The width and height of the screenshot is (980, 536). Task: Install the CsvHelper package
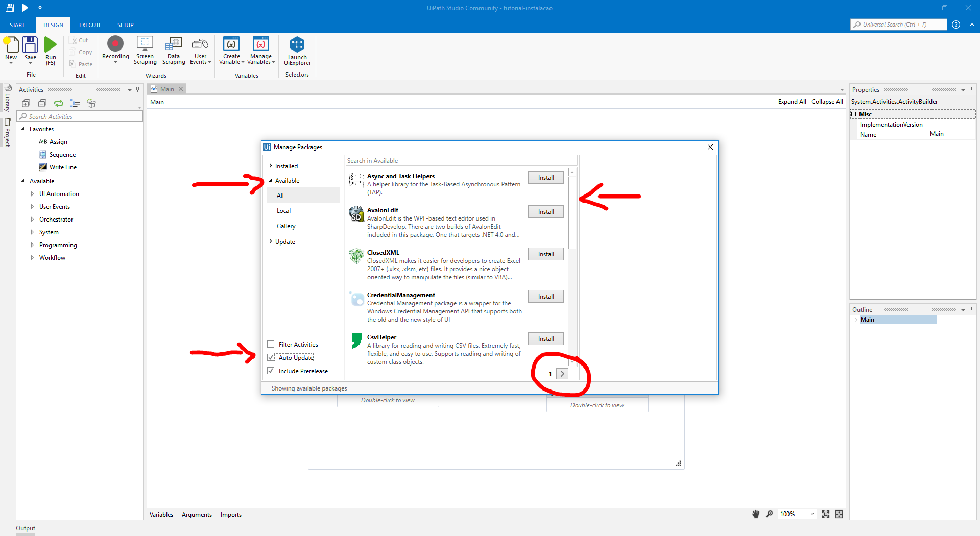[546, 339]
